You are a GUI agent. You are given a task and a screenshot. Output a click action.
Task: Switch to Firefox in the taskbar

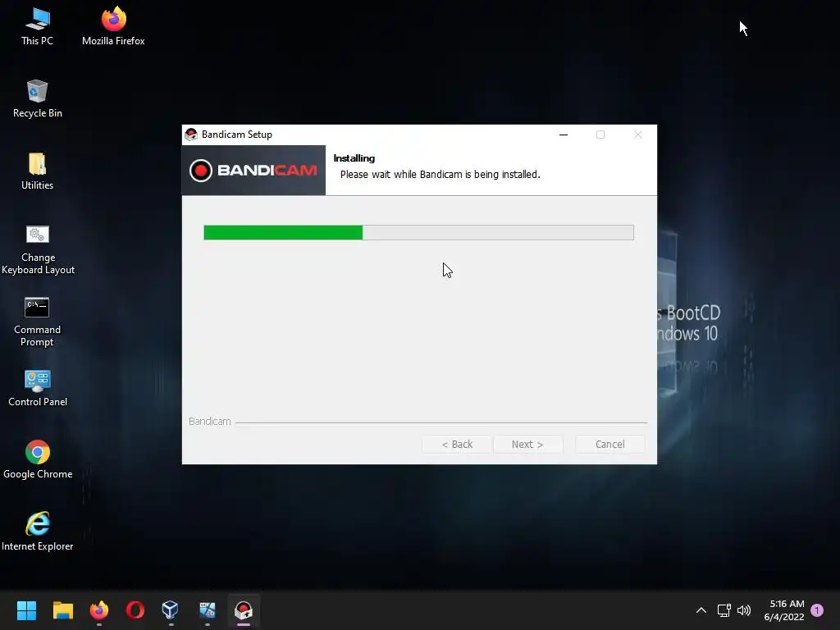99,610
